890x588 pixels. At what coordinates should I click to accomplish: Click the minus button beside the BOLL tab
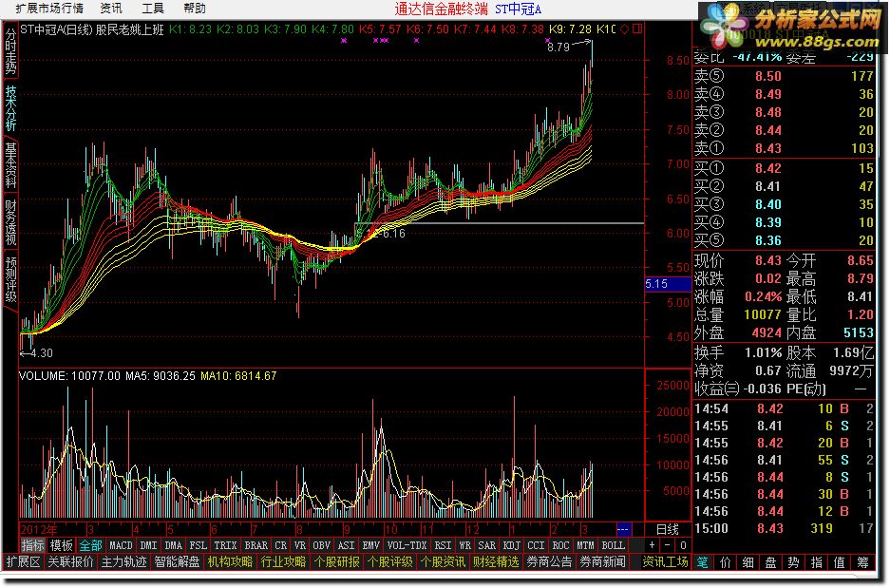[668, 545]
